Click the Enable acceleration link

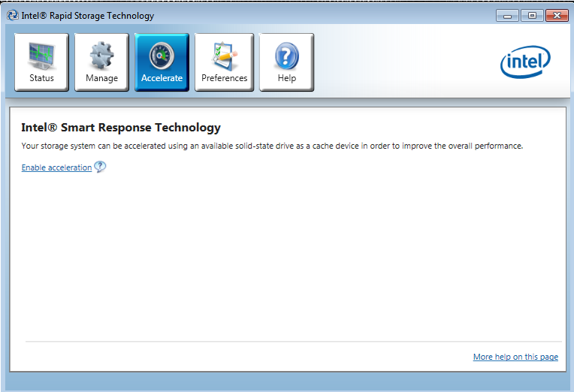(x=56, y=167)
